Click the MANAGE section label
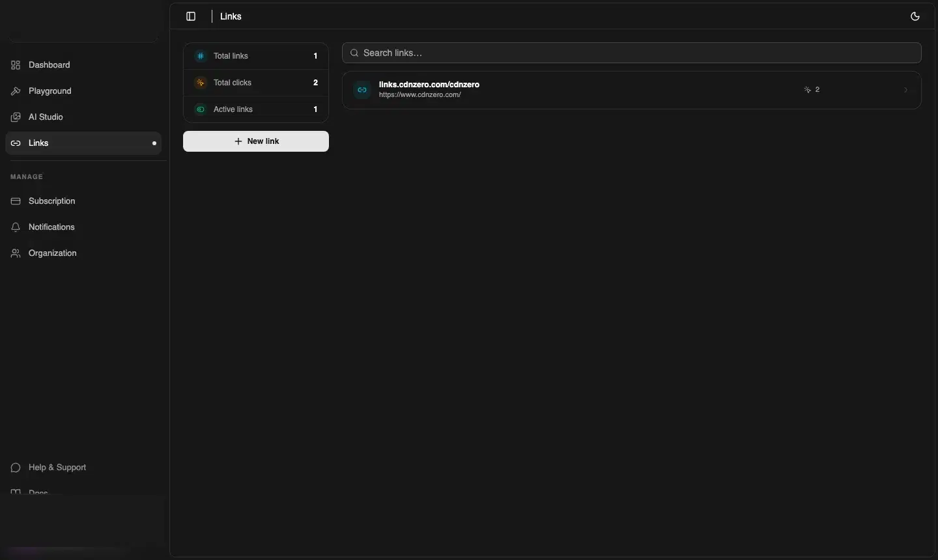 click(27, 177)
